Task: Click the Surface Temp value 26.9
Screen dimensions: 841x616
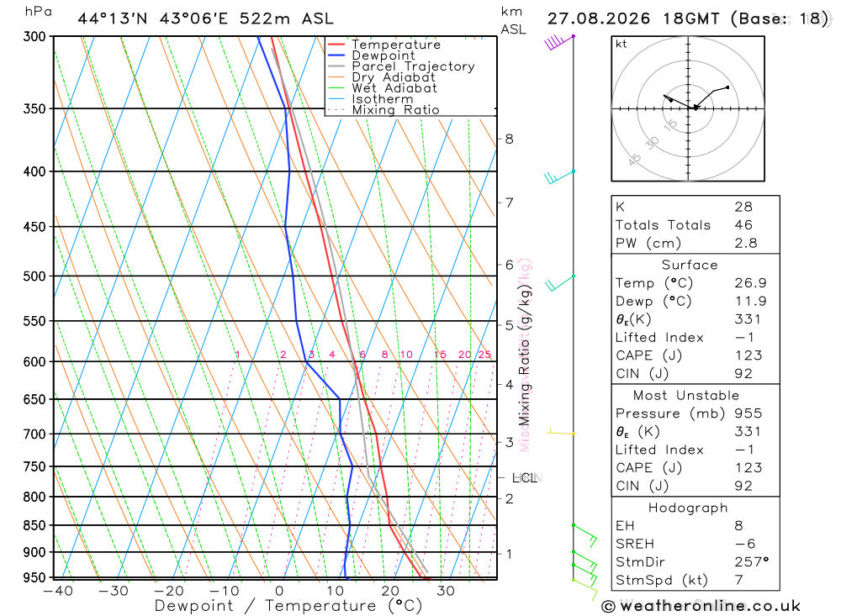Action: click(750, 283)
